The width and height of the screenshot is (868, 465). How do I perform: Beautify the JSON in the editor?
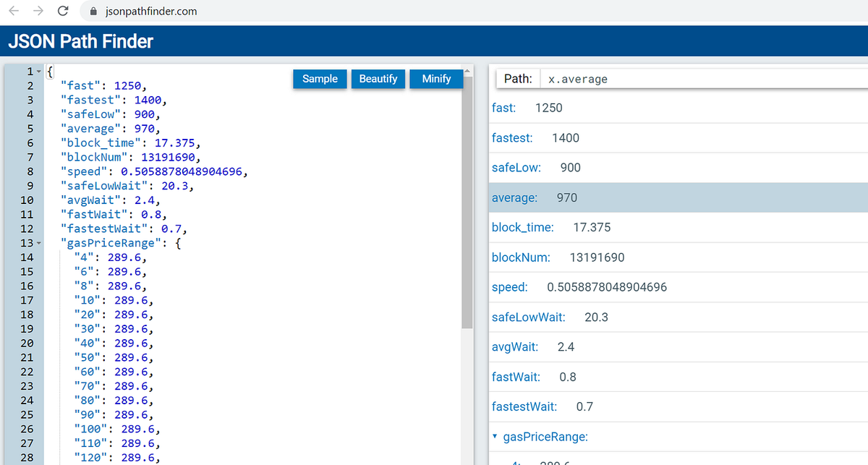tap(378, 79)
